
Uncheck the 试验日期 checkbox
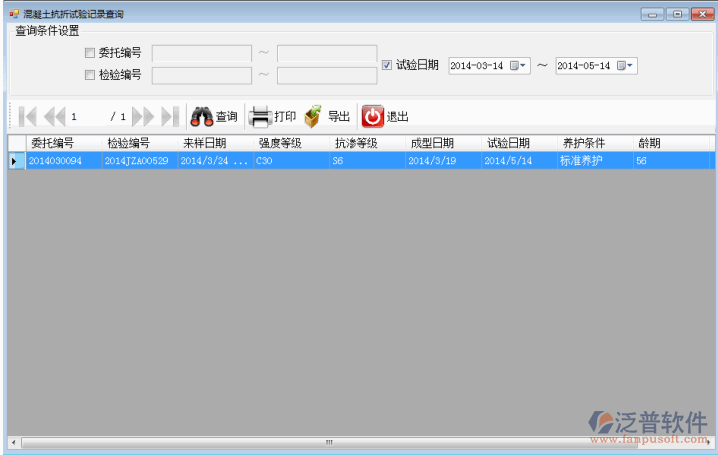point(388,65)
